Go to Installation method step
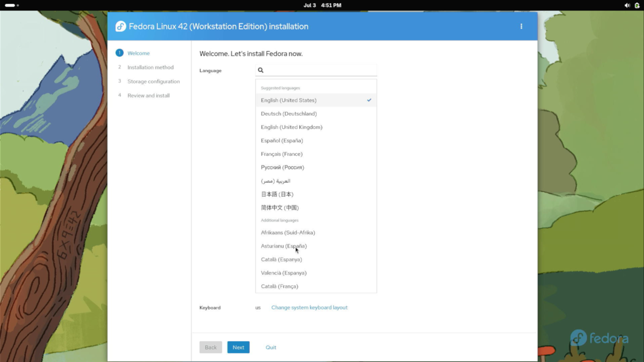The height and width of the screenshot is (362, 644). [x=150, y=67]
